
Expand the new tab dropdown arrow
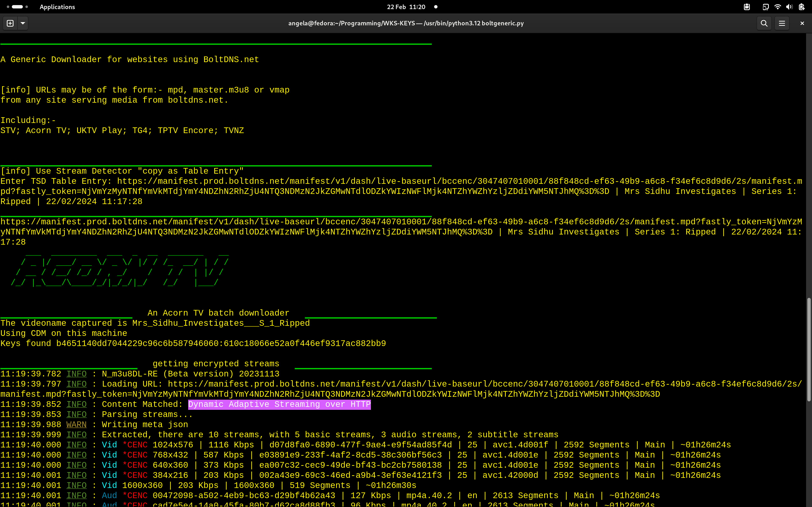[23, 23]
